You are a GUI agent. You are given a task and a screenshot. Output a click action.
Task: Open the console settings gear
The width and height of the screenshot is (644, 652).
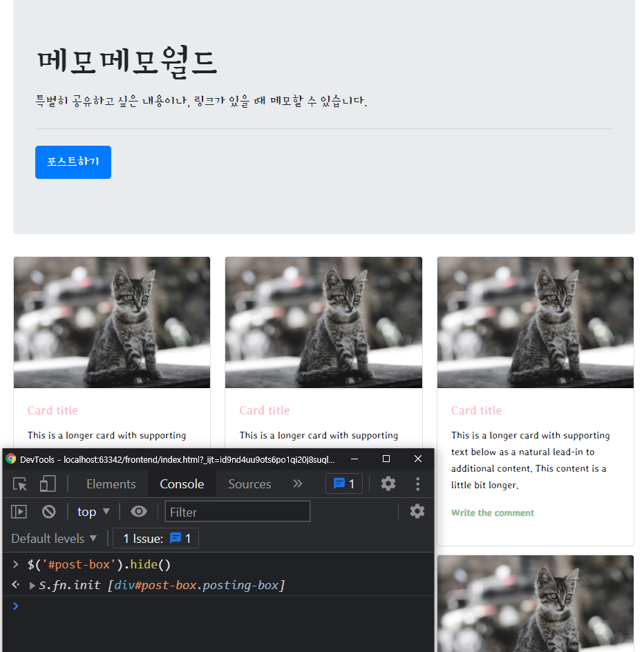417,512
